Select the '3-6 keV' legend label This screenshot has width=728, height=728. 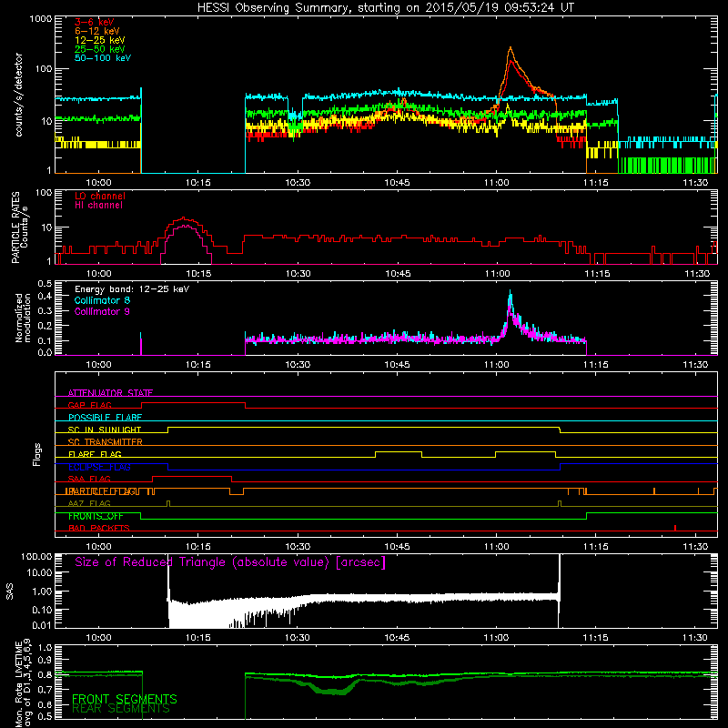95,22
